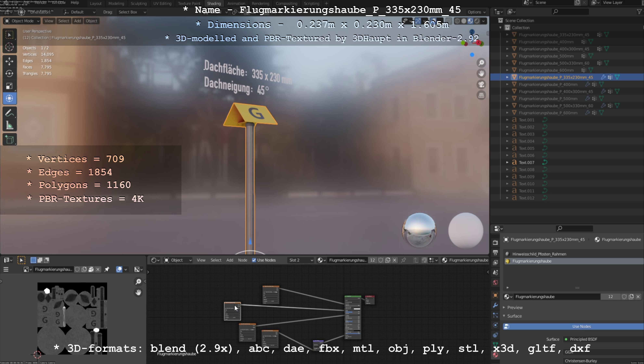Open the Add menu in the node editor
The image size is (644, 364).
coord(230,260)
